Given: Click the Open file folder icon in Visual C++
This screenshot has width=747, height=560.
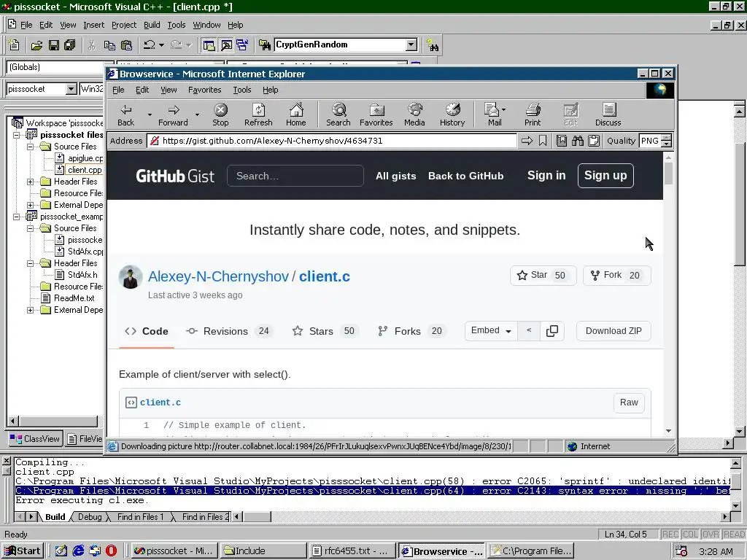Looking at the screenshot, I should point(36,45).
